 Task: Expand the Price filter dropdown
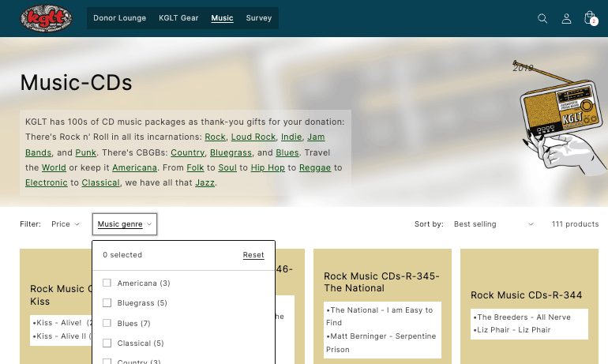pyautogui.click(x=65, y=224)
